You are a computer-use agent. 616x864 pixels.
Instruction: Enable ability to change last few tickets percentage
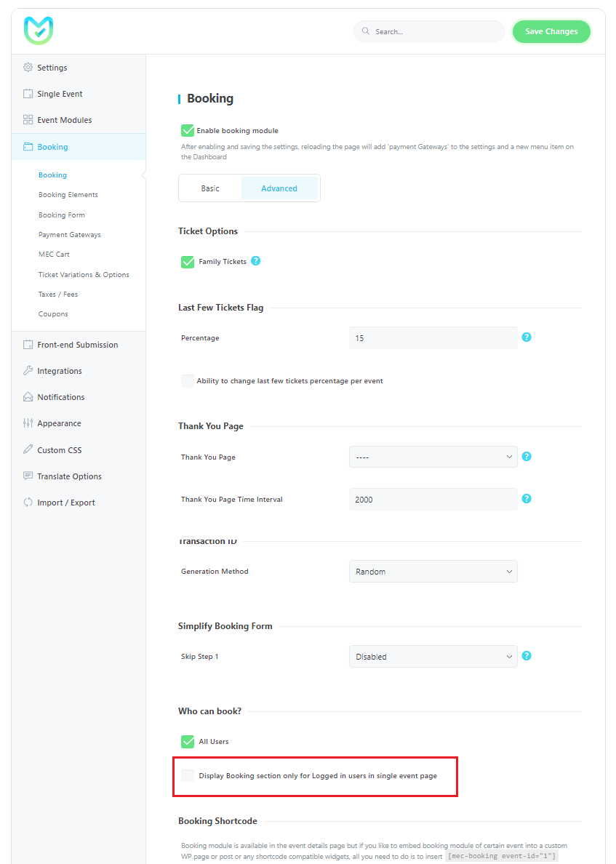[x=187, y=380]
